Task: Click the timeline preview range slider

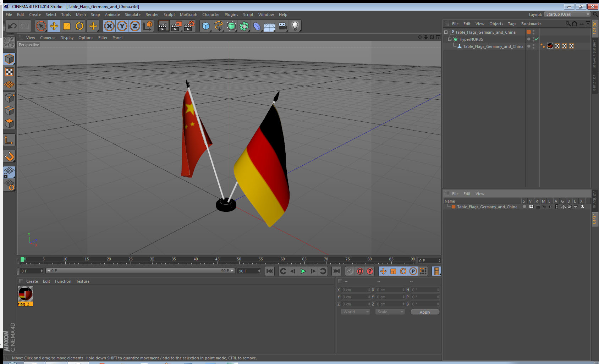Action: click(140, 271)
